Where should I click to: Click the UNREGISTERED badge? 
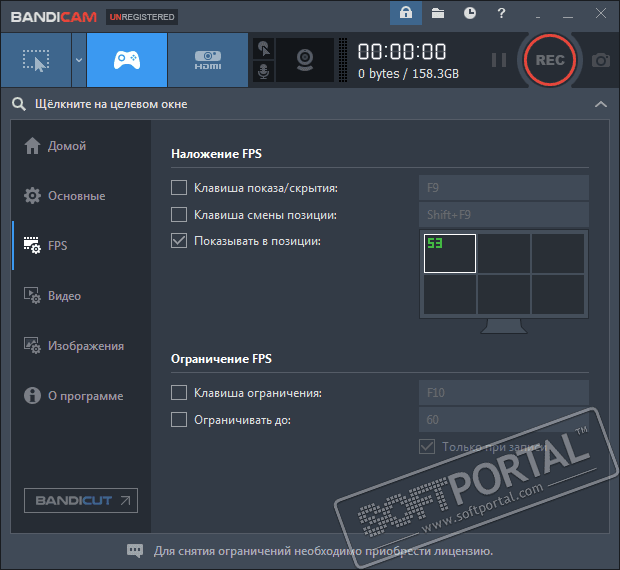[x=142, y=17]
